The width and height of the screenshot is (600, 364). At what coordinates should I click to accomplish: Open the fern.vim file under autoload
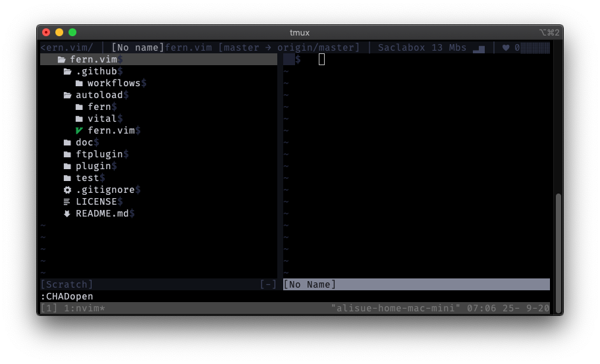(111, 130)
